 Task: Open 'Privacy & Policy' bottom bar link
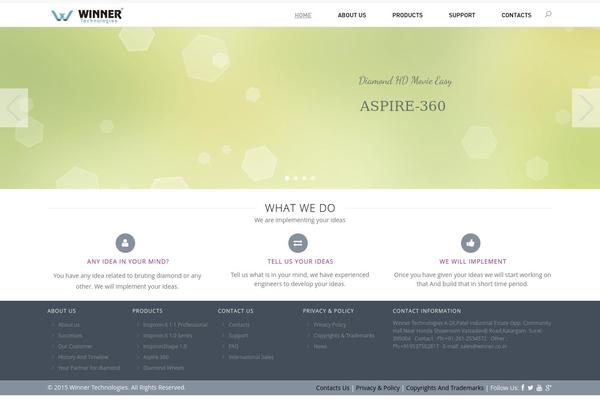378,388
